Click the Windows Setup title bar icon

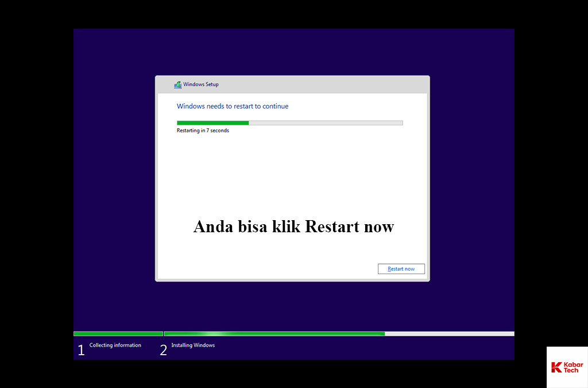(x=178, y=84)
